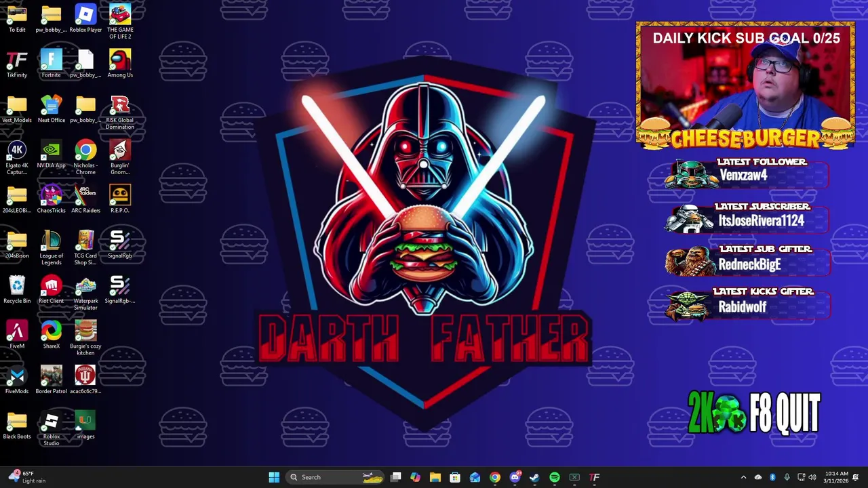Screen dimensions: 868x488
Task: Select the TikFinity desktop icon
Action: (17, 64)
